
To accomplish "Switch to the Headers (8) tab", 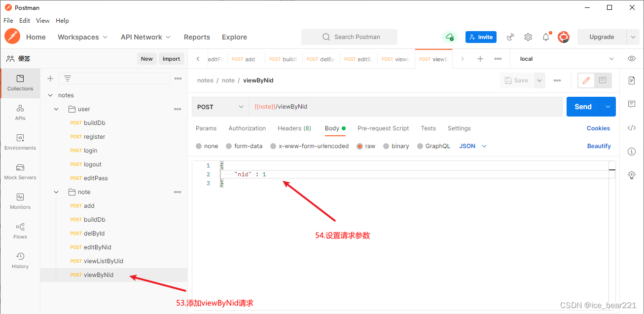I will [294, 128].
